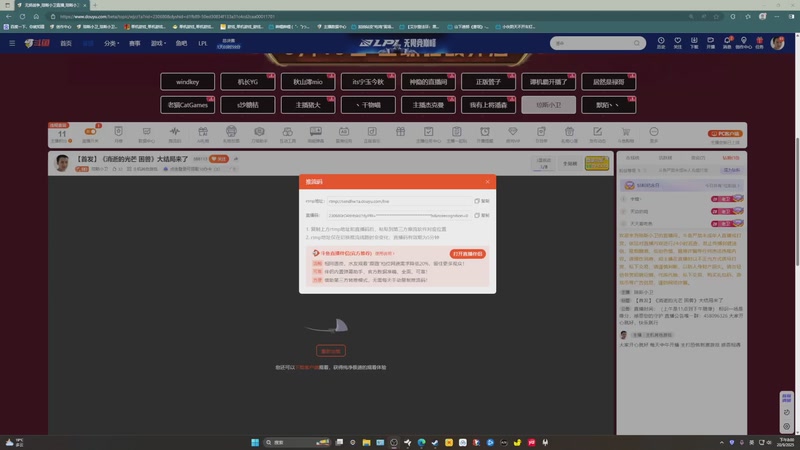
Task: Click the magnifier search icon in header
Action: point(637,43)
